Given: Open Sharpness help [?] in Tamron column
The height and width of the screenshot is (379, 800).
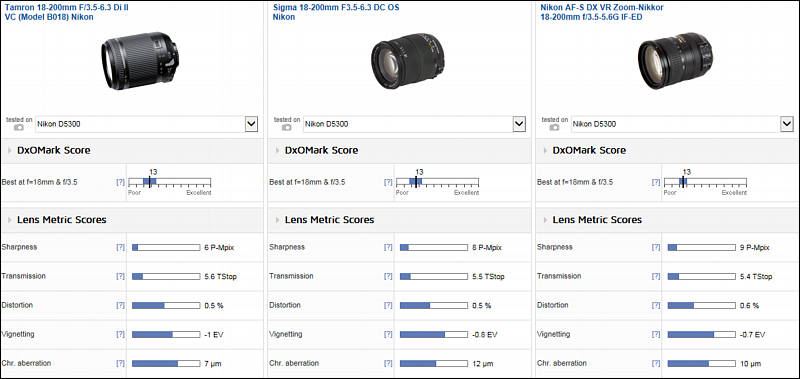Looking at the screenshot, I should pyautogui.click(x=120, y=247).
